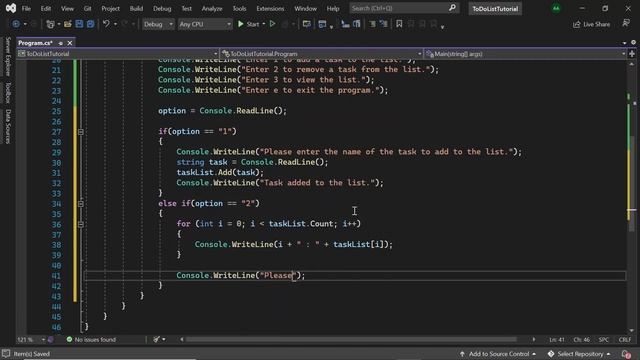Click the No issues found status
Image resolution: width=640 pixels, height=360 pixels.
pos(91,339)
